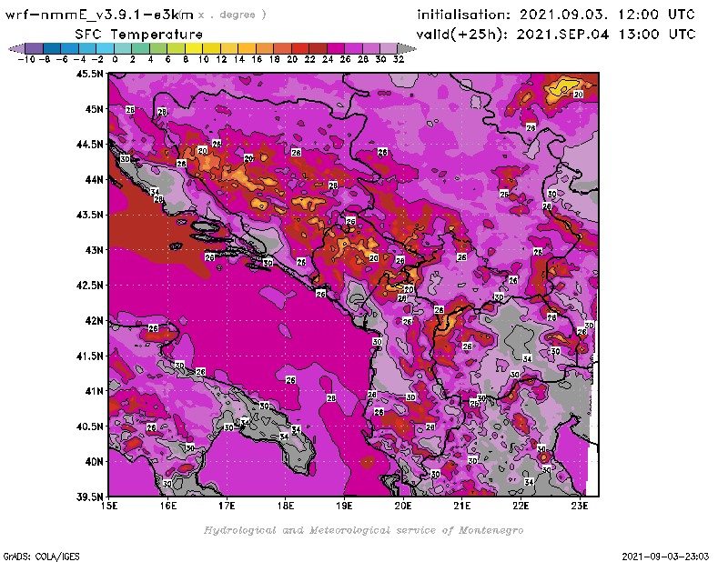The image size is (728, 562).
Task: Click 'Hydrological and Meteorological service of Montenegro' caption
Action: tap(363, 530)
